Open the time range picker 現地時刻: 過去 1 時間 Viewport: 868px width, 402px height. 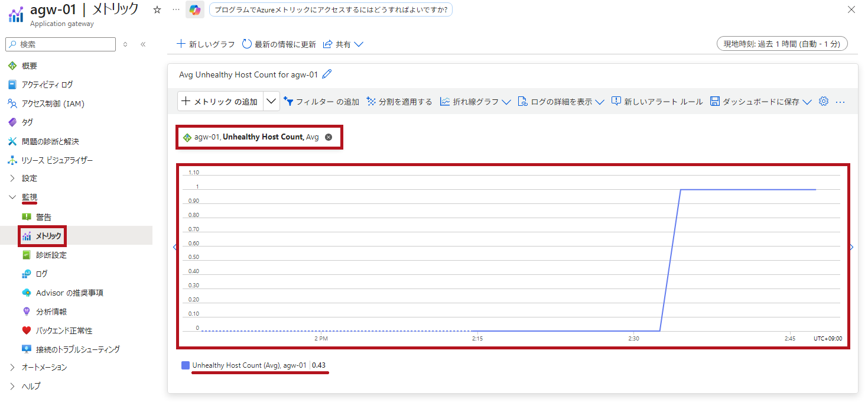point(782,44)
